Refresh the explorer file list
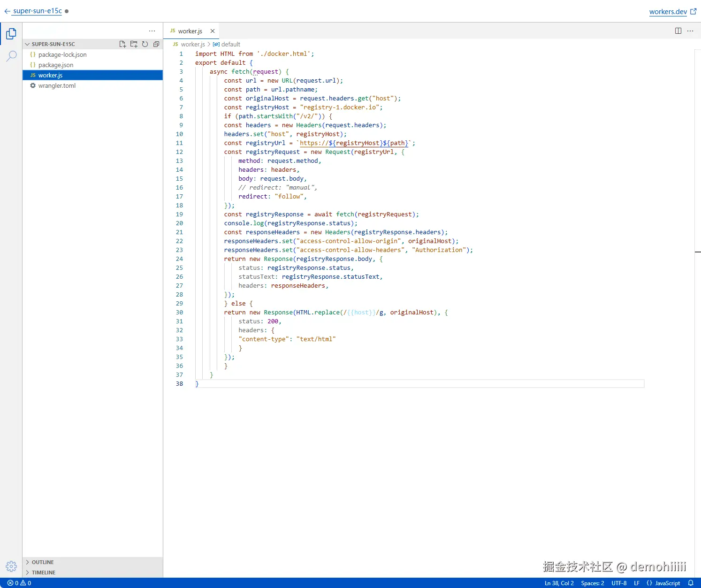Screen dimensions: 701x588 point(145,44)
